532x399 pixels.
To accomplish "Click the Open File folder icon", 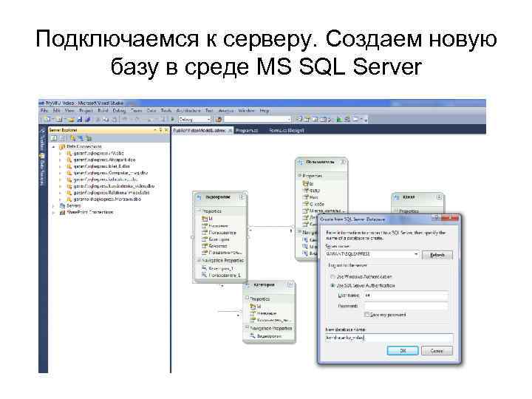I will tap(71, 120).
